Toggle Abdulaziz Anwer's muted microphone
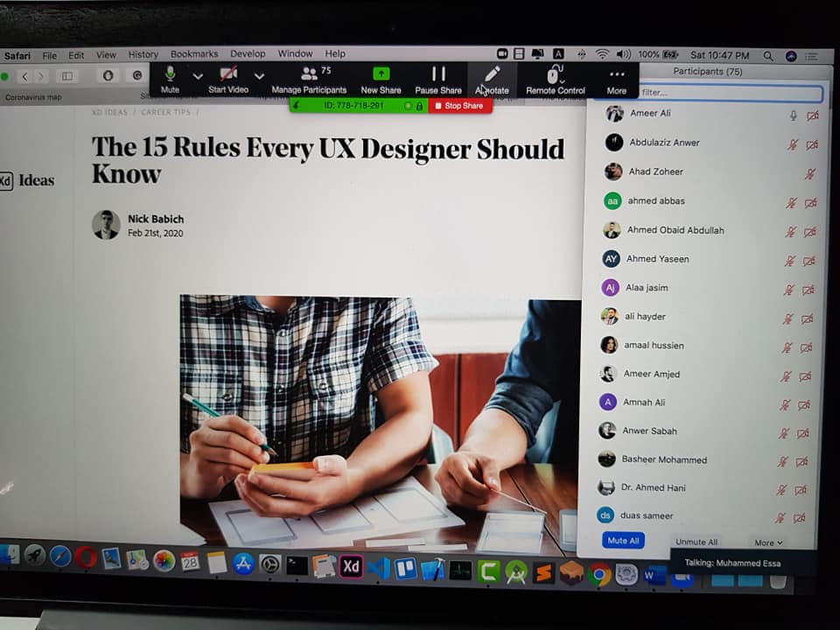The image size is (840, 630). coord(793,144)
